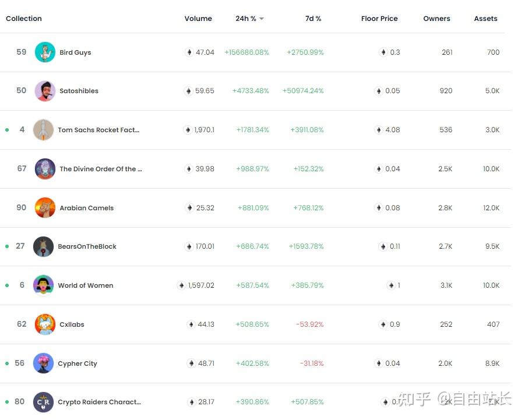Image resolution: width=525 pixels, height=420 pixels.
Task: Sort table by Volume column header
Action: 198,19
